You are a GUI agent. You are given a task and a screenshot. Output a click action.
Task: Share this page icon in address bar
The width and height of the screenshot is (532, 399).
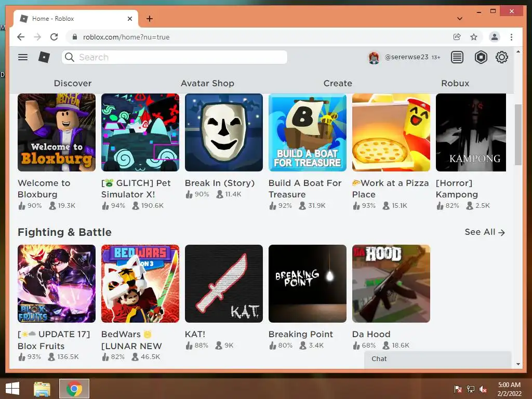(x=457, y=37)
